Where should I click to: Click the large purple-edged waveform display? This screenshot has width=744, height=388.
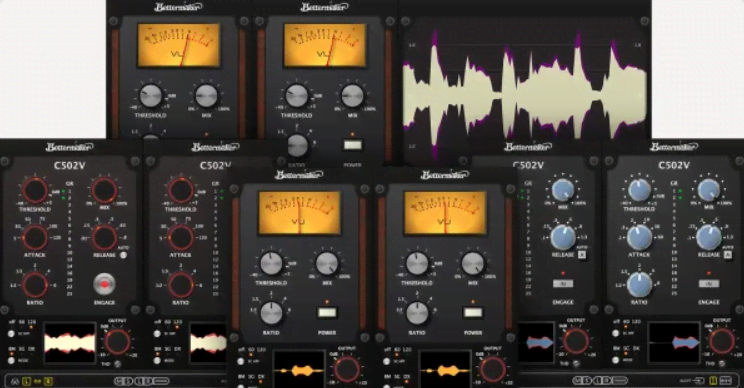point(524,90)
